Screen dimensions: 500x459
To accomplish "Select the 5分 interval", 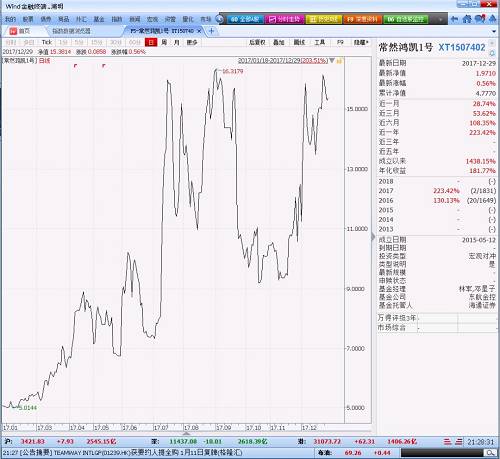I will coord(79,42).
